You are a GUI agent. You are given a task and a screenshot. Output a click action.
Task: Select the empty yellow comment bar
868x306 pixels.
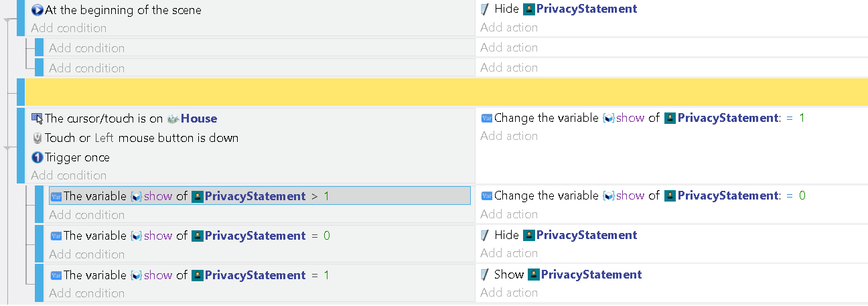[446, 92]
